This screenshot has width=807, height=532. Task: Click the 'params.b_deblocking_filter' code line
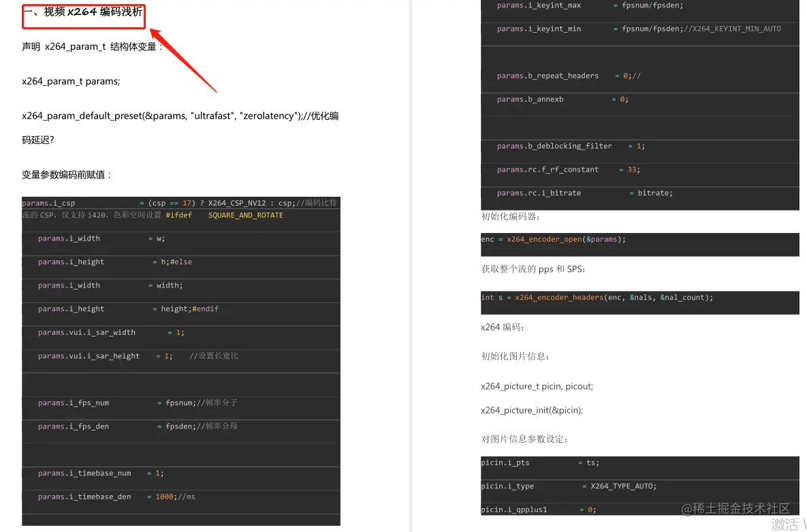[571, 146]
